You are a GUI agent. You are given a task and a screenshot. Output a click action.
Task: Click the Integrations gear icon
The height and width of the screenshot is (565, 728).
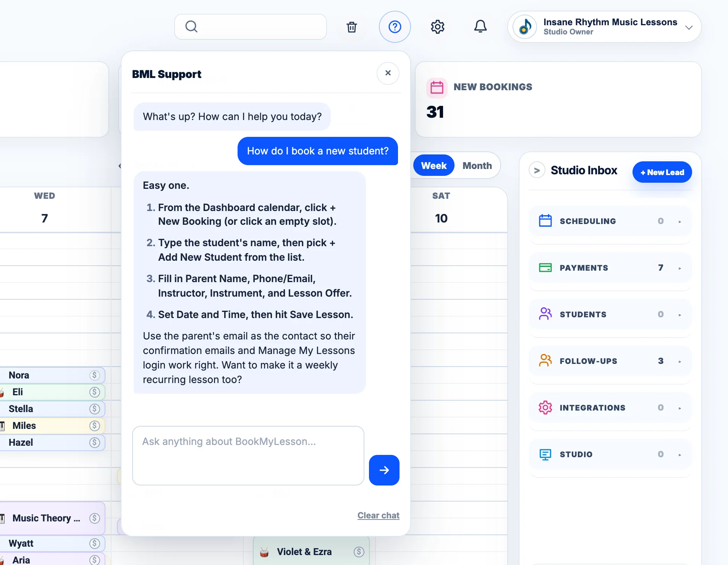pos(545,408)
